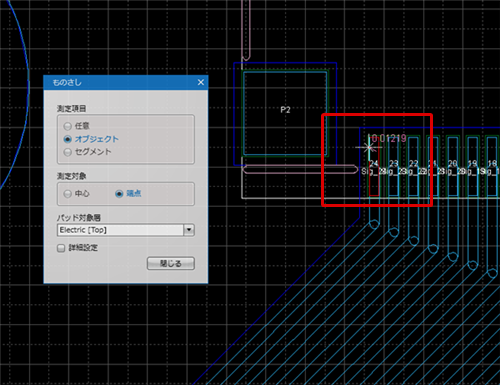Click the white crosshair measurement marker

368,147
